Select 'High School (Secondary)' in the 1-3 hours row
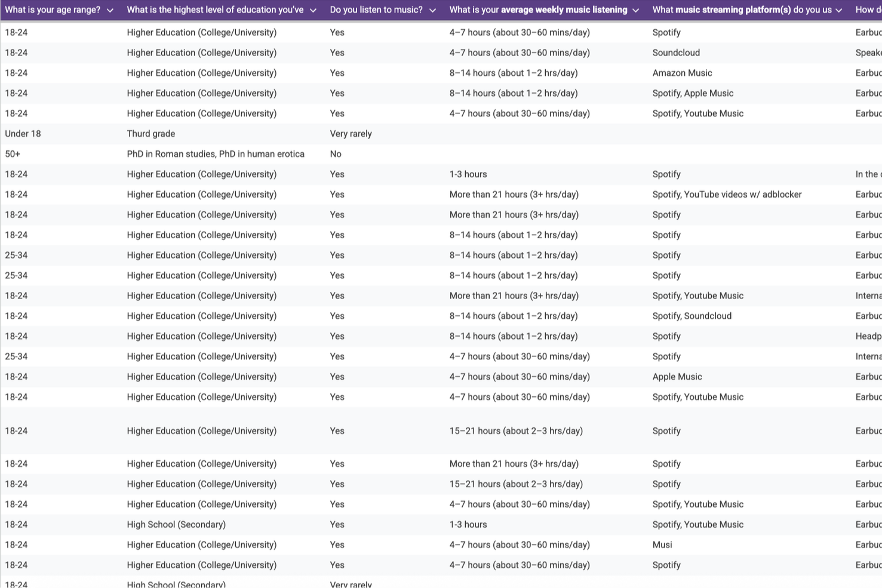Image resolution: width=882 pixels, height=588 pixels. pos(176,524)
